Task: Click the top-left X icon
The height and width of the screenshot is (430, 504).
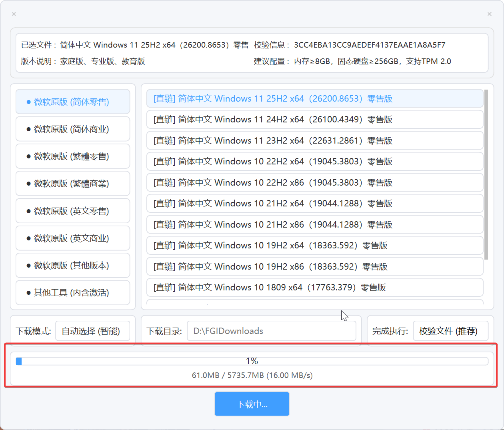Action: pyautogui.click(x=14, y=14)
